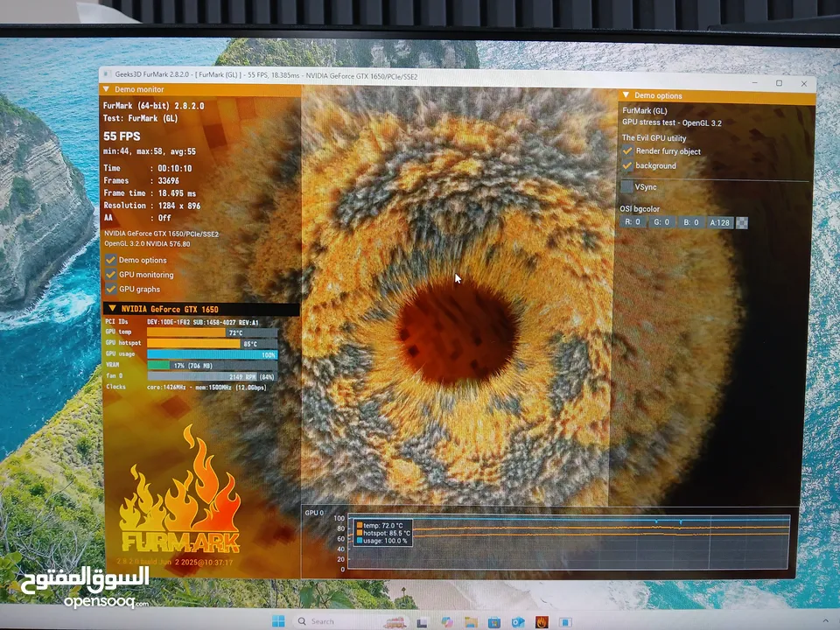Click the AA : Off line

[137, 218]
